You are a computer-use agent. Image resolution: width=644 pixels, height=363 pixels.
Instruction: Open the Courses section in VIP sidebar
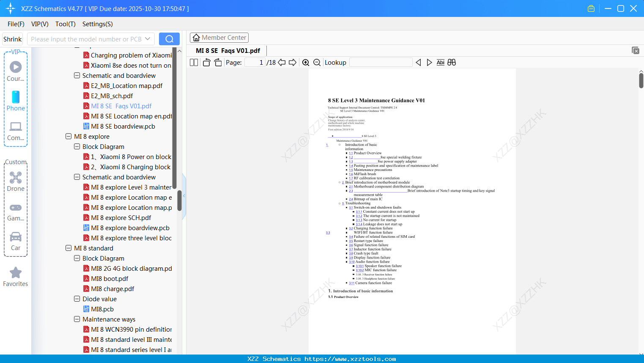pyautogui.click(x=16, y=71)
